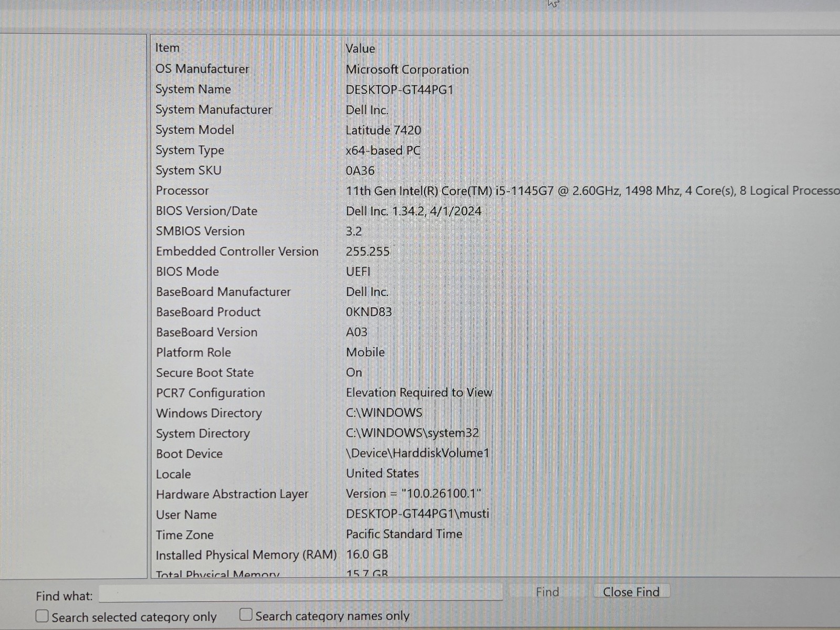Select the Locale row label

click(x=173, y=474)
